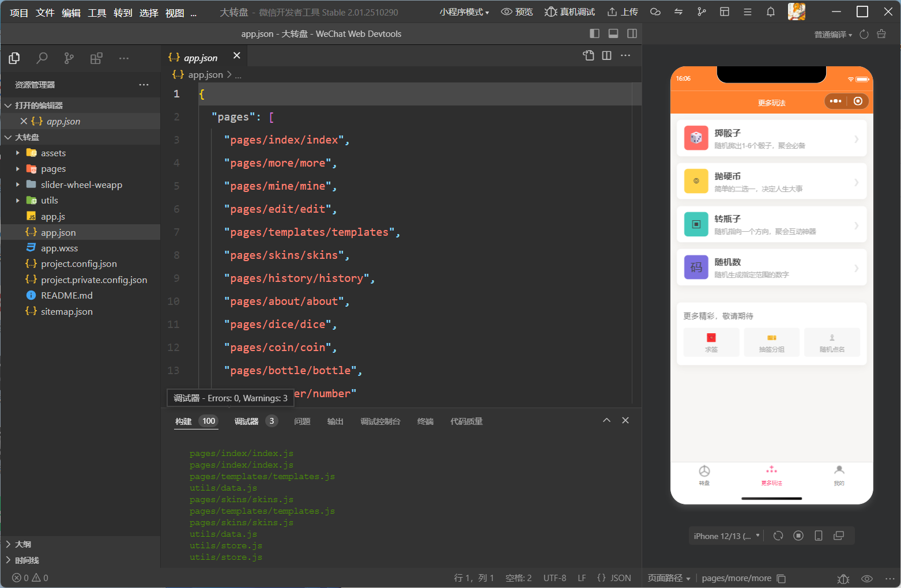Open the cloud development icon
The width and height of the screenshot is (901, 588).
tap(655, 12)
